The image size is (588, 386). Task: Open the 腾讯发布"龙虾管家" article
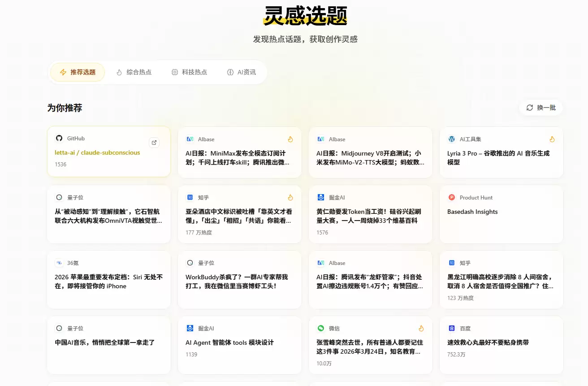click(371, 282)
